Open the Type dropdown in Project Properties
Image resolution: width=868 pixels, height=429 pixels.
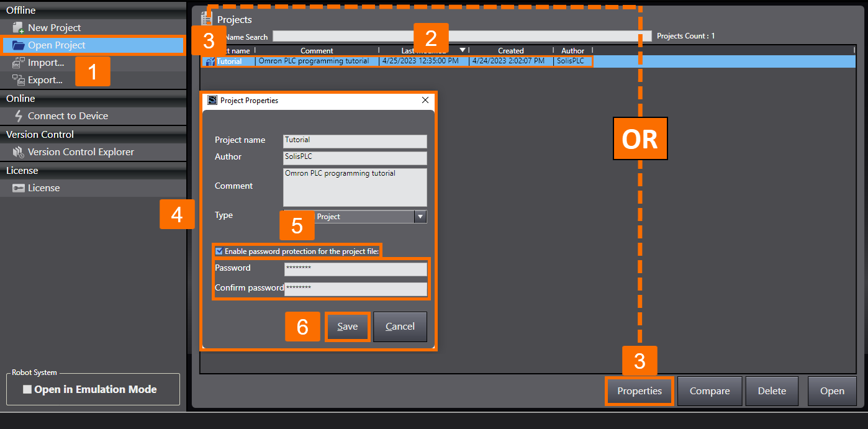(x=420, y=216)
